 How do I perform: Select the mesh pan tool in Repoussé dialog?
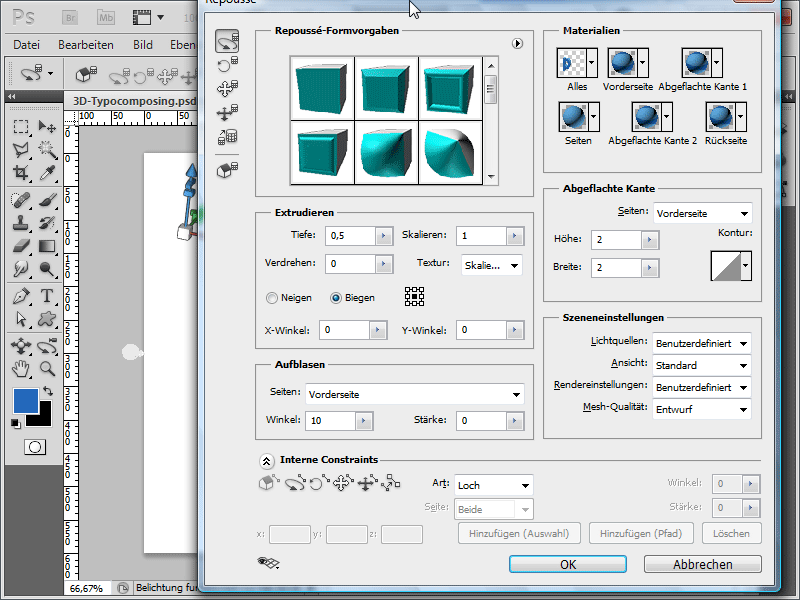227,88
